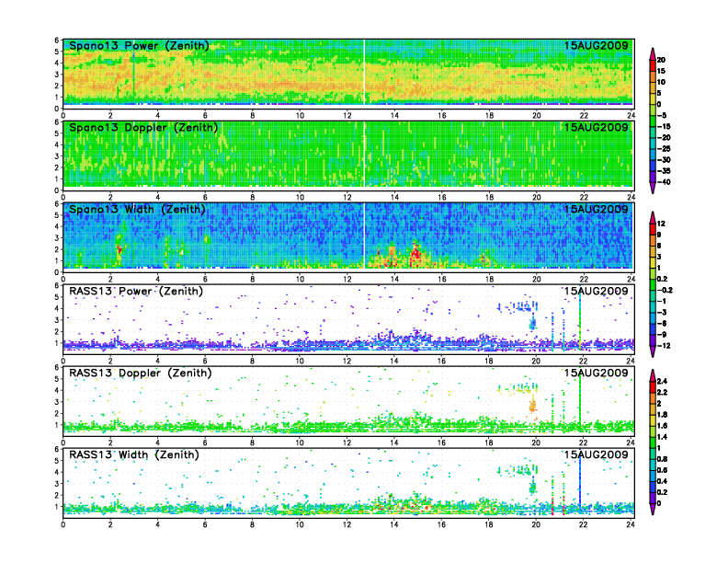Click the 'RASS13 Doppler (Zenith)' panel title
The height and width of the screenshot is (563, 728).
pos(141,373)
